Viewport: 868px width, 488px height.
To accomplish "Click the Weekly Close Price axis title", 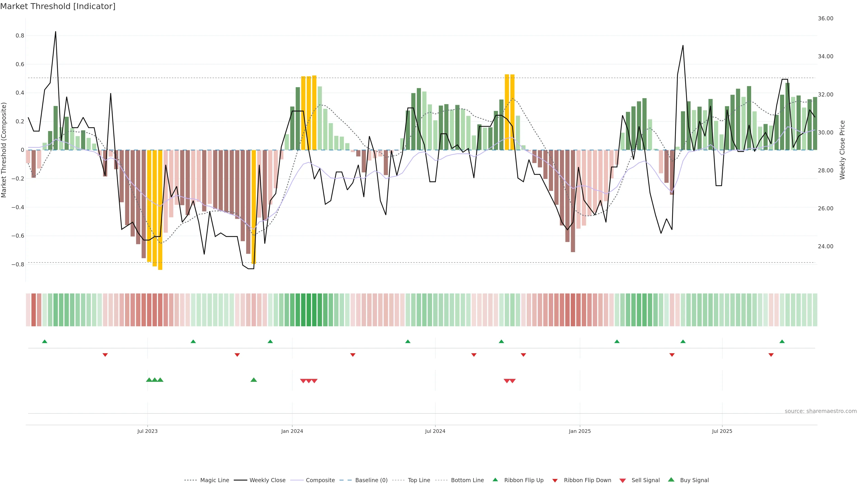I will (842, 150).
